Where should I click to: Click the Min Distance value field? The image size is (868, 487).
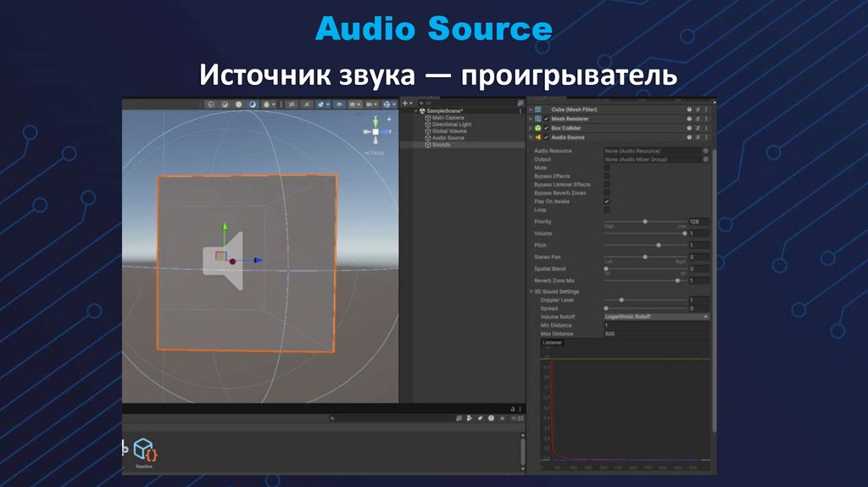657,325
